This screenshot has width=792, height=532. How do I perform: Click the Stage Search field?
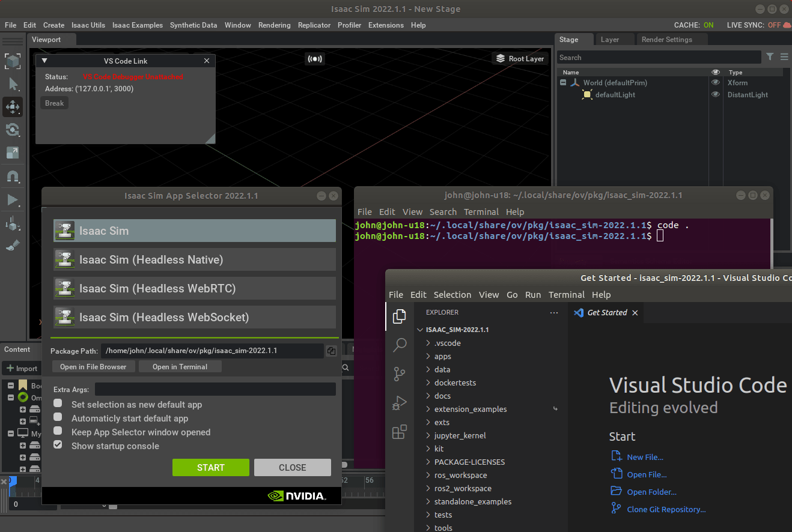click(x=659, y=58)
